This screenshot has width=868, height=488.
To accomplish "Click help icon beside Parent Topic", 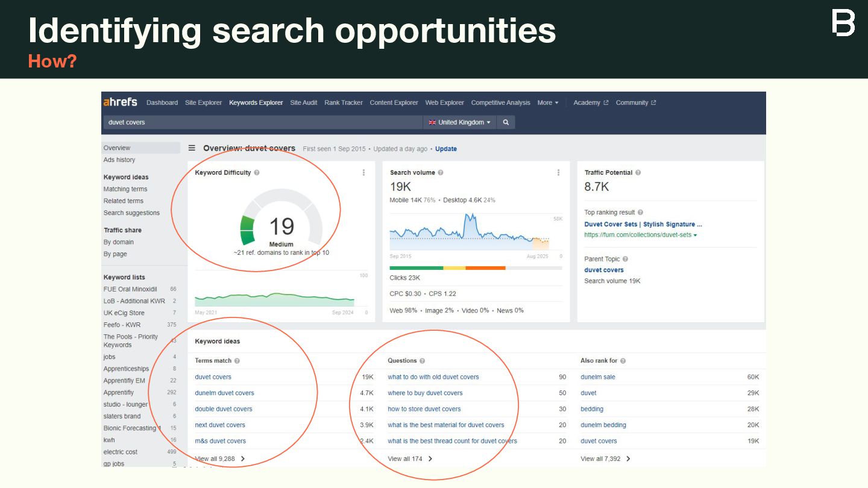I will pos(625,259).
